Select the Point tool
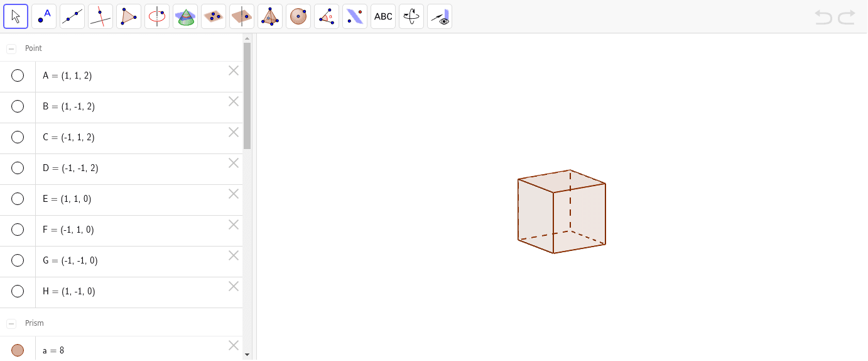868x361 pixels. click(x=44, y=16)
